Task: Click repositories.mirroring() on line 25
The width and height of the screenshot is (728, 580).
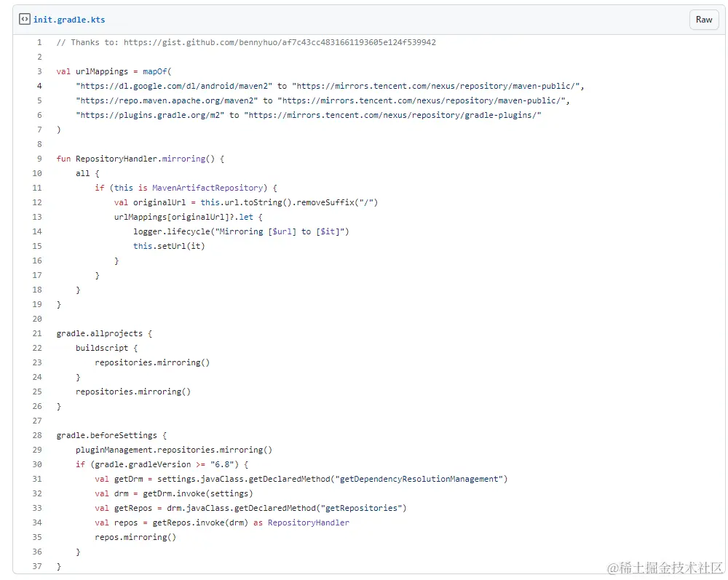Action: tap(133, 392)
